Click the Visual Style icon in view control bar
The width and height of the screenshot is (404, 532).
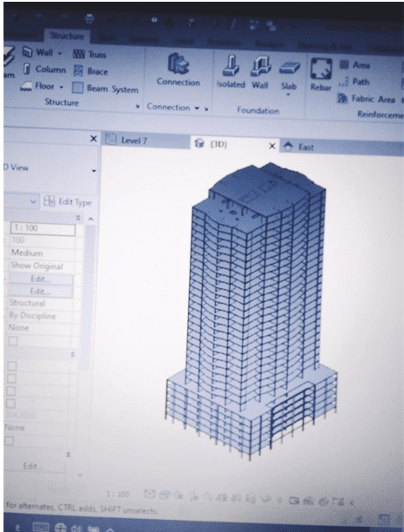point(165,495)
